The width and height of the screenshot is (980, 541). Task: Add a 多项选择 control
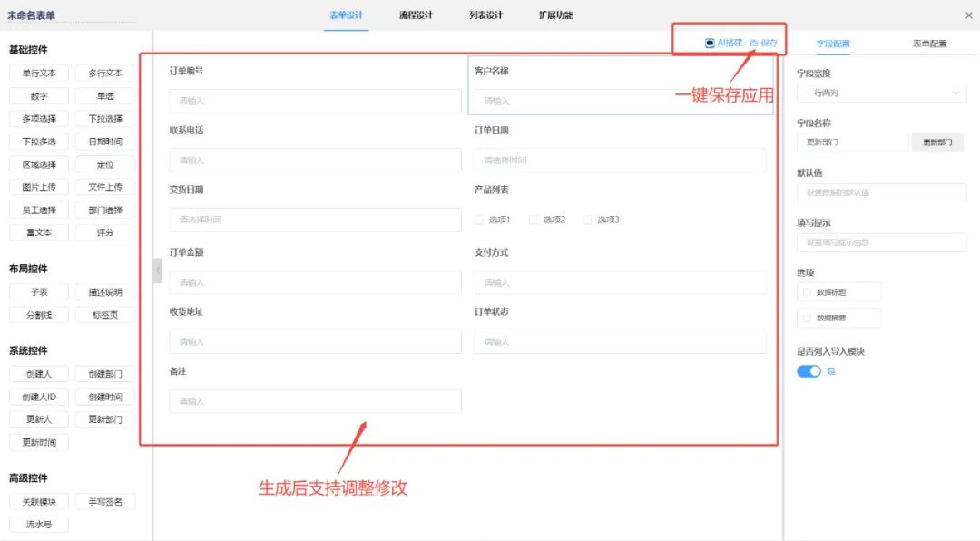pyautogui.click(x=39, y=119)
